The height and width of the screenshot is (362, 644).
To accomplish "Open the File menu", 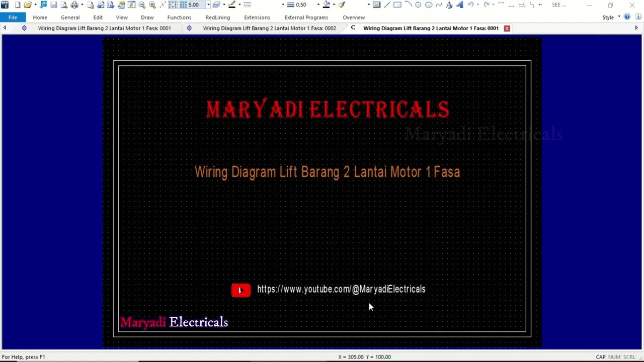I will click(13, 17).
